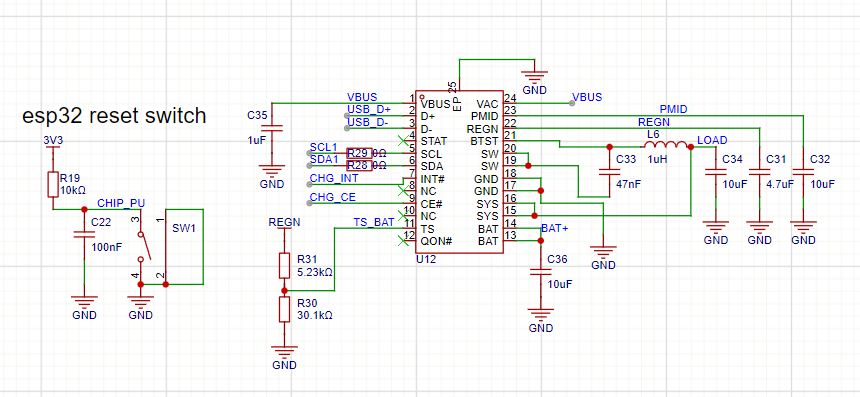Click the U12 designator text
The height and width of the screenshot is (397, 860).
426,259
